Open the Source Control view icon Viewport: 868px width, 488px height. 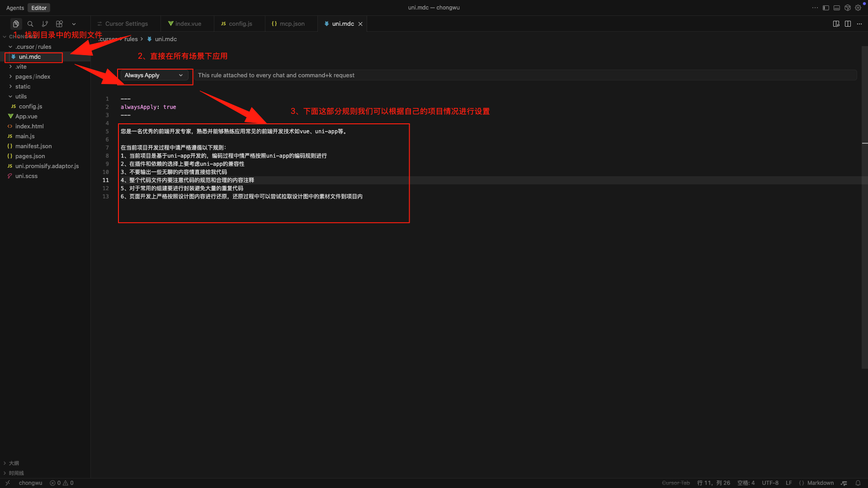[45, 24]
